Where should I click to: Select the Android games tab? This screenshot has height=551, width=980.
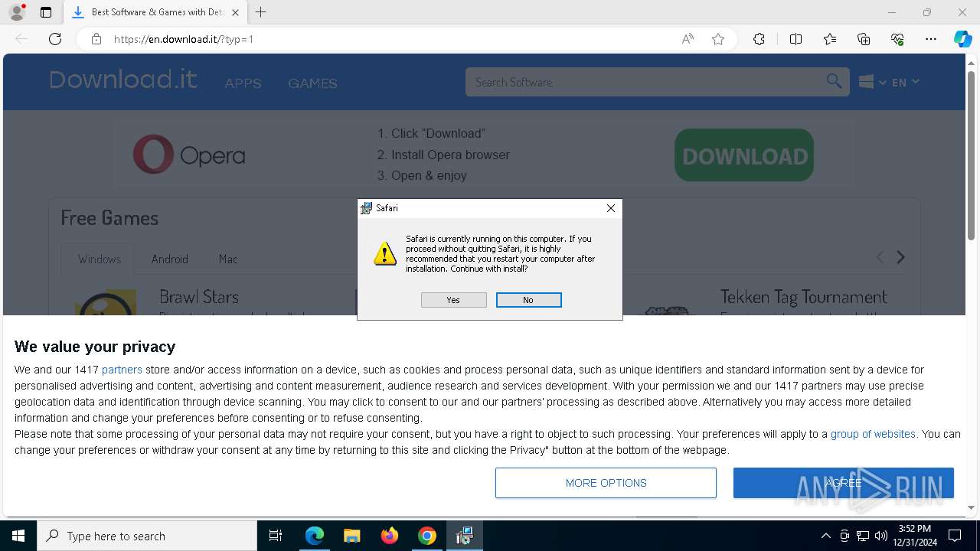pos(169,259)
